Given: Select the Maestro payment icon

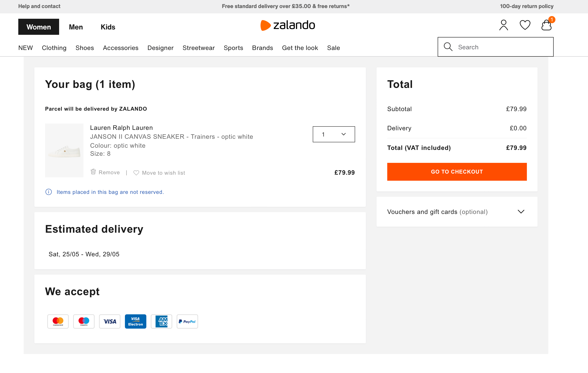Looking at the screenshot, I should tap(84, 321).
